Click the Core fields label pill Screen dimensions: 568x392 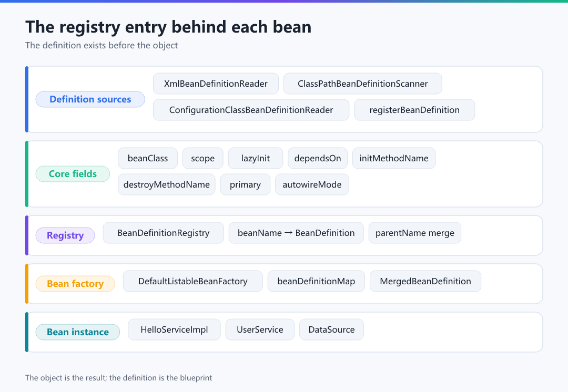pyautogui.click(x=73, y=174)
